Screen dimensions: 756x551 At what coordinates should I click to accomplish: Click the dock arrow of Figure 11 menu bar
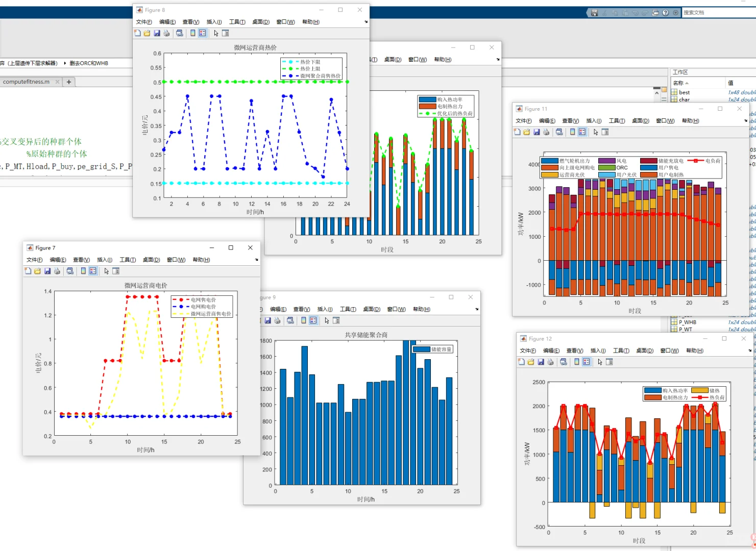[746, 121]
